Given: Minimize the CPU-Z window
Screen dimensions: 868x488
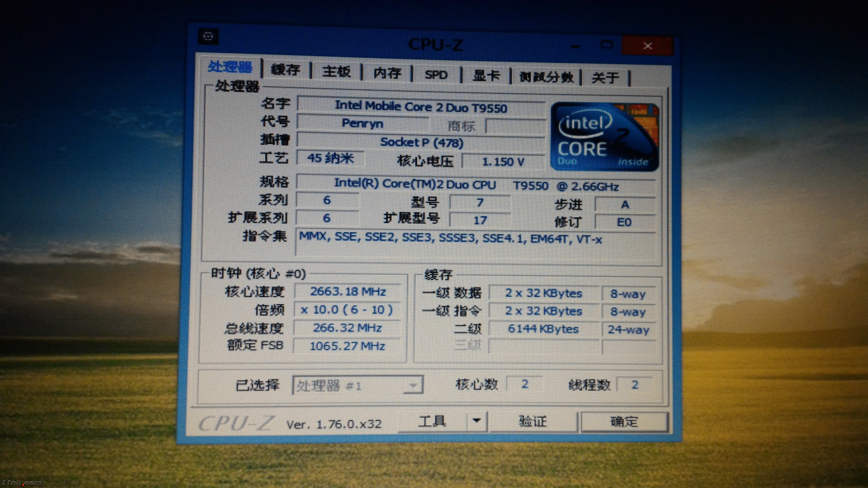Looking at the screenshot, I should pyautogui.click(x=576, y=46).
